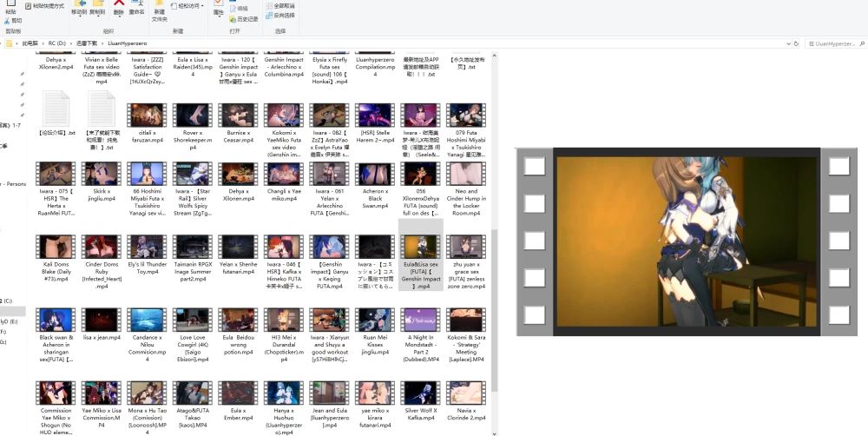Click the search LiuanHyperzero input box

pos(838,43)
